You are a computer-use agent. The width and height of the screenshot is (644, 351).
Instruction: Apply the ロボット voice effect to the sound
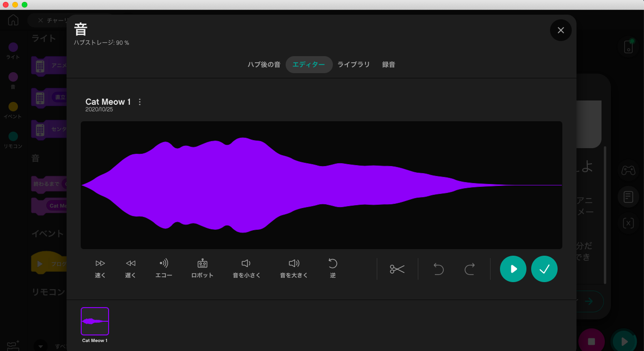click(202, 268)
